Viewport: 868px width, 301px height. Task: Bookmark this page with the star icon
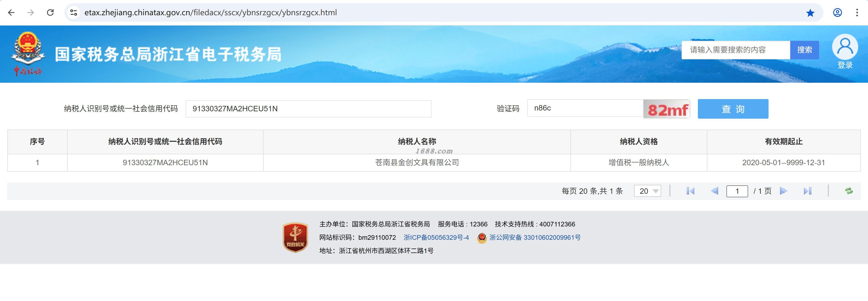(810, 13)
